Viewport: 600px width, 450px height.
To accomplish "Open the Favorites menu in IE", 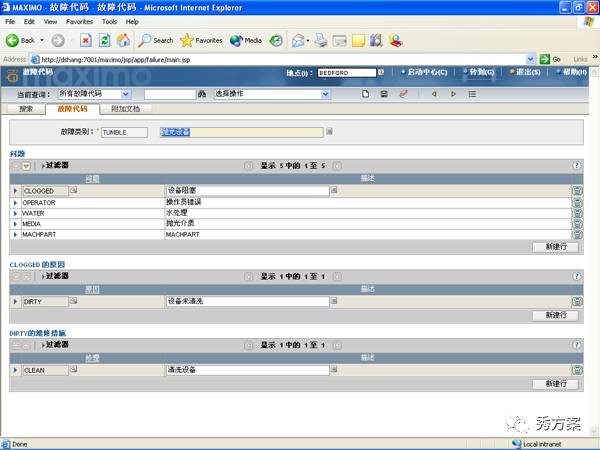I will click(x=78, y=21).
